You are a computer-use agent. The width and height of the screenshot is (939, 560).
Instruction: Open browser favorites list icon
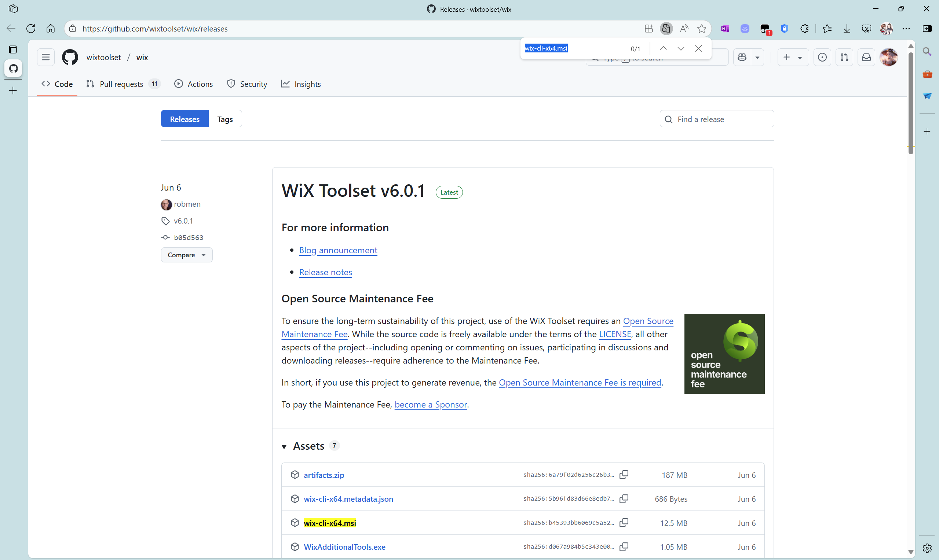[827, 29]
